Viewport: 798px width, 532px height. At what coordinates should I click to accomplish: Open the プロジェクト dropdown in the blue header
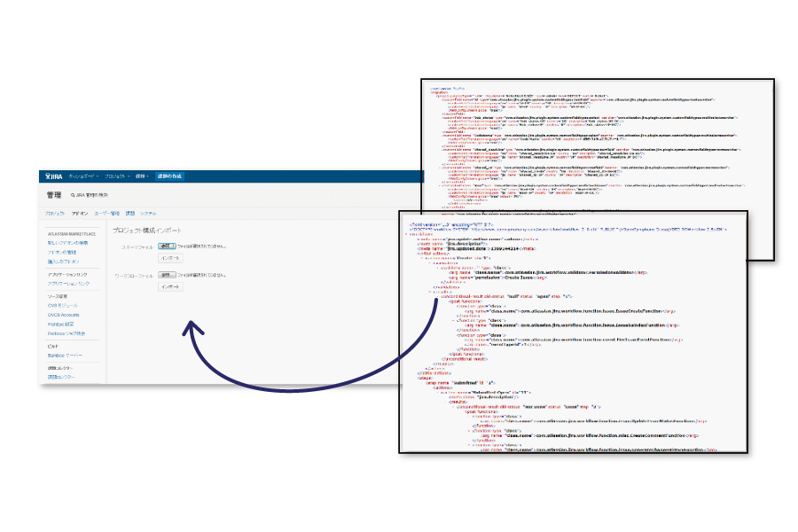(117, 176)
